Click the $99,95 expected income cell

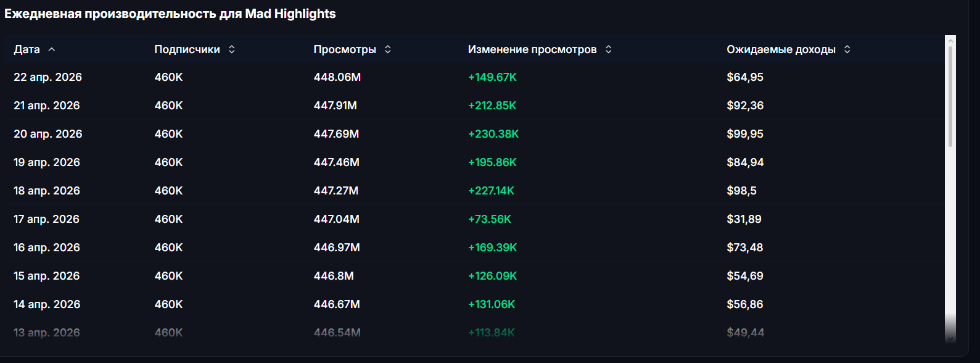point(745,134)
